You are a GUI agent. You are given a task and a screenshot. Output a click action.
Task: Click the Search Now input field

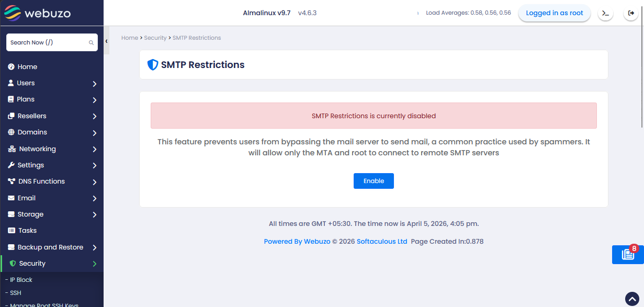[47, 43]
